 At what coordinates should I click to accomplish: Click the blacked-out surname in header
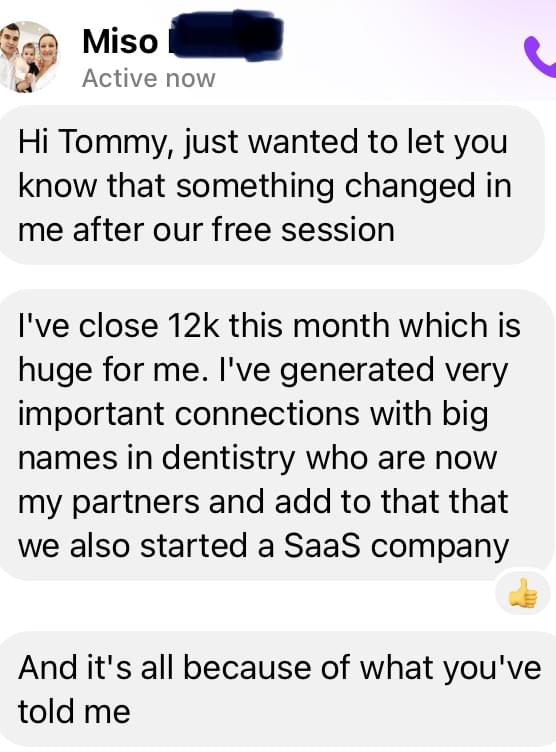225,38
